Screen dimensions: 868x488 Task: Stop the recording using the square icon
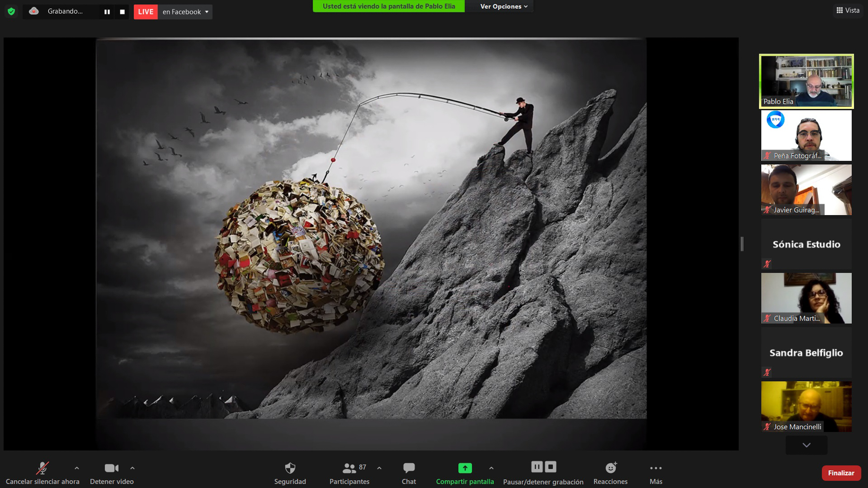click(122, 12)
